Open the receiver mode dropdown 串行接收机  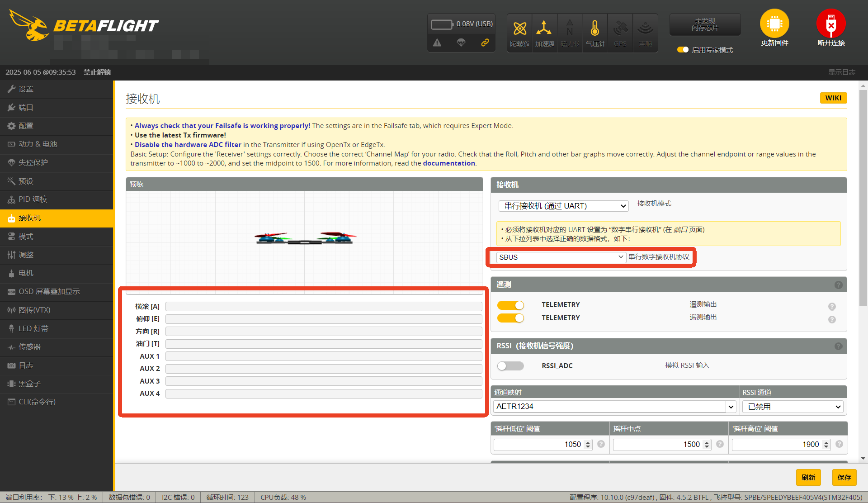click(x=564, y=206)
